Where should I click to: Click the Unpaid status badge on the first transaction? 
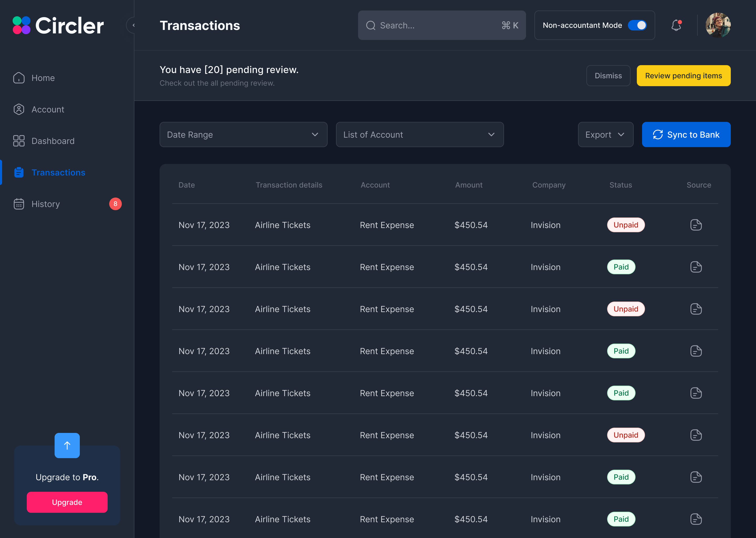coord(626,225)
